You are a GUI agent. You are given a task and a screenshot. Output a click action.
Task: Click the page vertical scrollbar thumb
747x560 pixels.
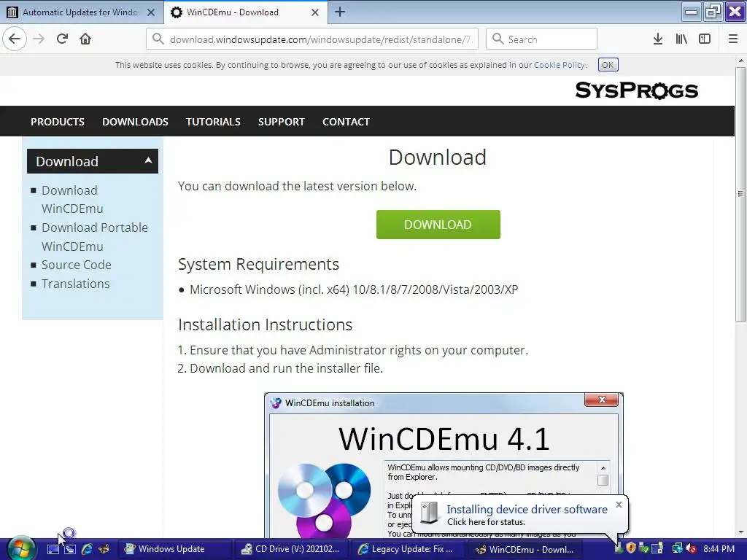740,194
